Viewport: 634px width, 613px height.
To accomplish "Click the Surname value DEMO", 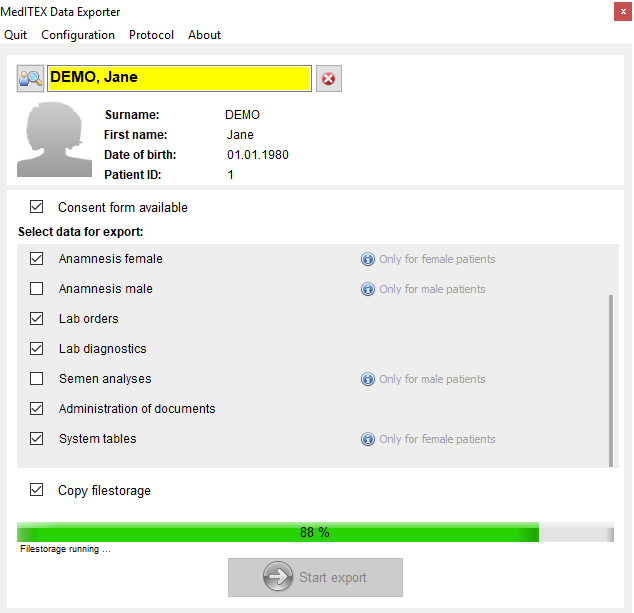I will coord(242,115).
